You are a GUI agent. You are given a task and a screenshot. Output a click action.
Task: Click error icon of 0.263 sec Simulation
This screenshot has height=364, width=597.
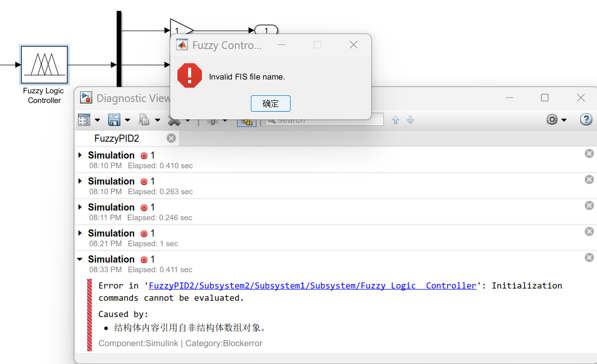(x=144, y=181)
